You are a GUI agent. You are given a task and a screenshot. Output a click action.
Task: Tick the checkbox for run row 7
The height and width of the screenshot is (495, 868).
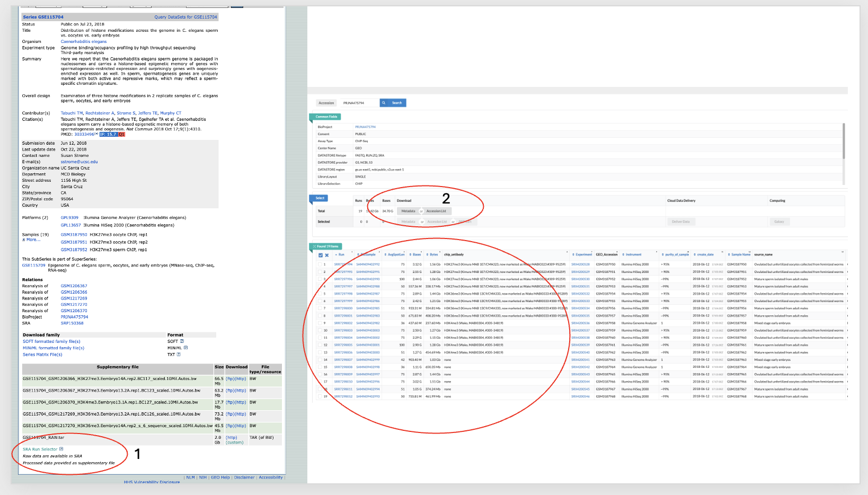coord(320,308)
